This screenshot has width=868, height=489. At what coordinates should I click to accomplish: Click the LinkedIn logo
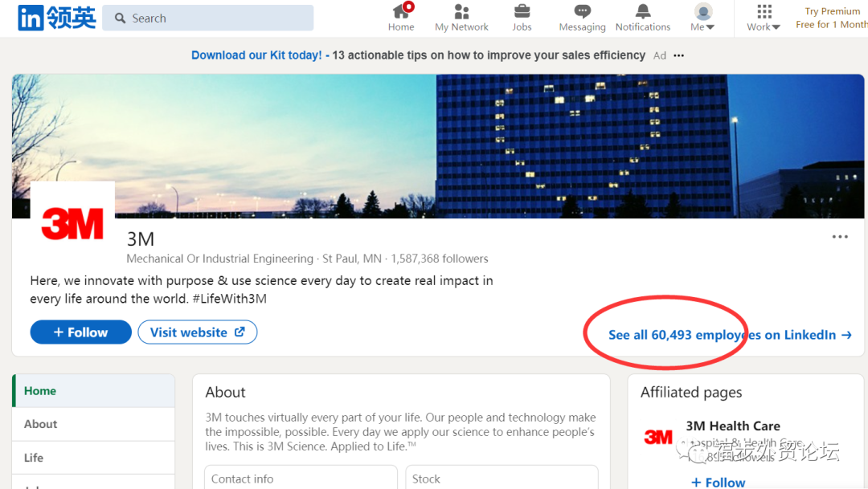click(x=56, y=18)
